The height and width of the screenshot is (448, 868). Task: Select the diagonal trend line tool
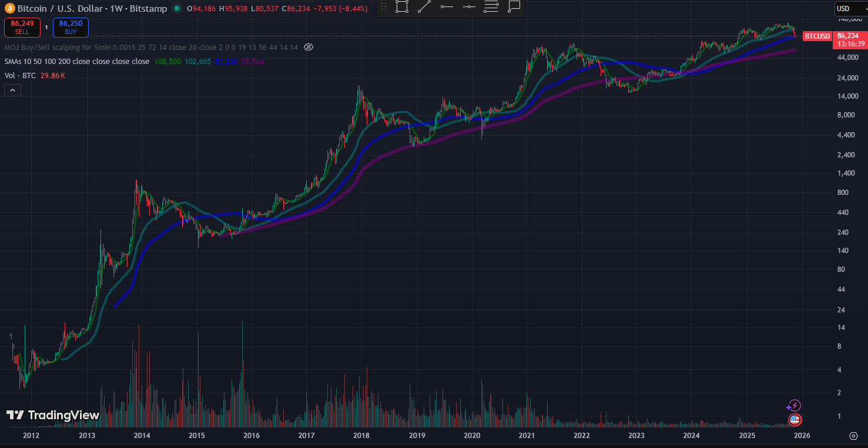tap(424, 7)
